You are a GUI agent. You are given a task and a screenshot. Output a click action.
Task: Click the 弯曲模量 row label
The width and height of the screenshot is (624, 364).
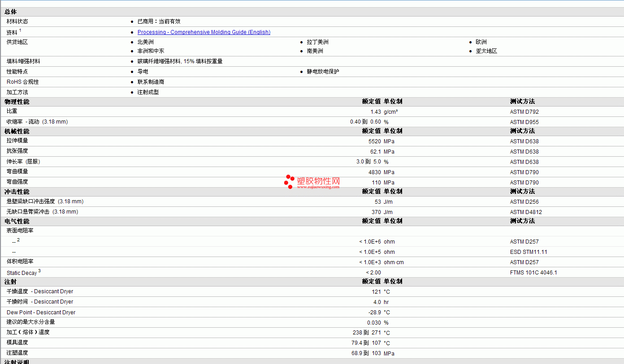pyautogui.click(x=17, y=171)
